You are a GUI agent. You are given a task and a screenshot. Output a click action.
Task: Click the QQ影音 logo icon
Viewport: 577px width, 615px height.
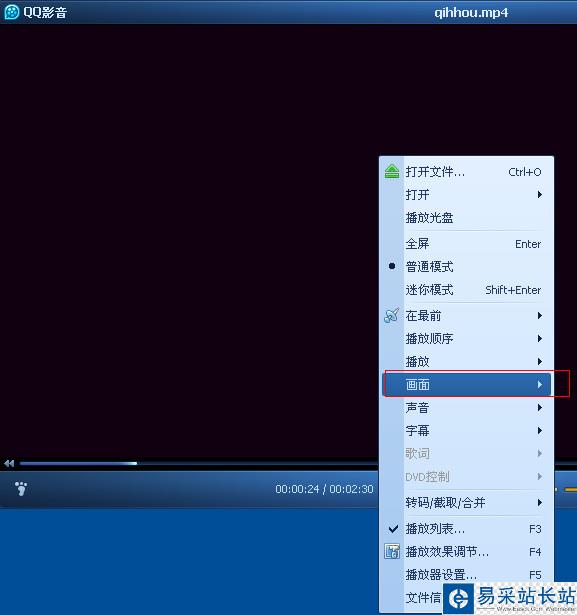(x=11, y=12)
